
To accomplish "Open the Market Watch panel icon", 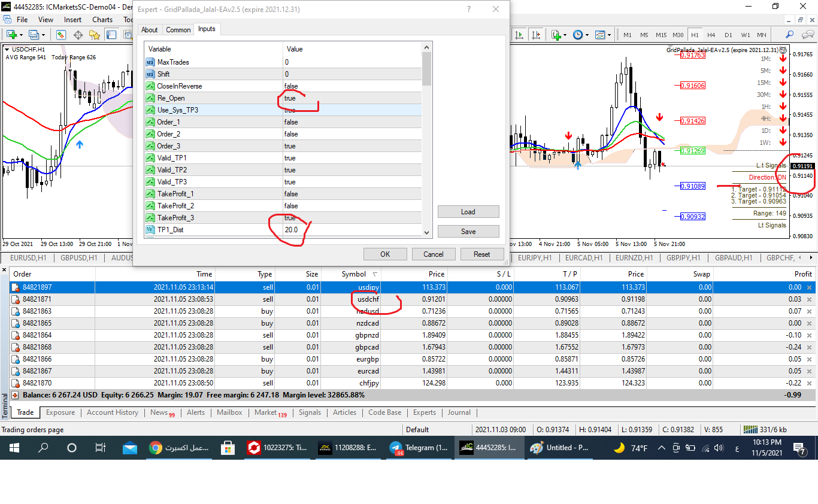I will coord(62,35).
